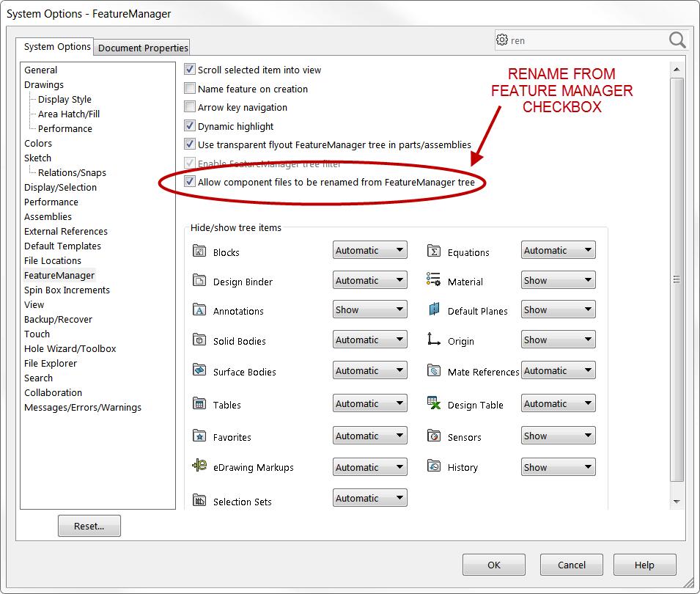Change the History dropdown from Show
Screen dimensions: 700x594
point(558,466)
